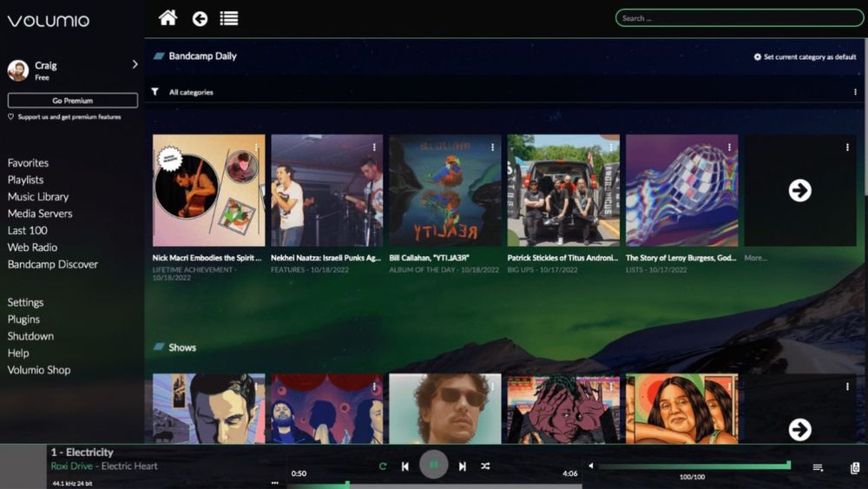
Task: Open options menu on Leroy Burgess card
Action: pyautogui.click(x=729, y=148)
